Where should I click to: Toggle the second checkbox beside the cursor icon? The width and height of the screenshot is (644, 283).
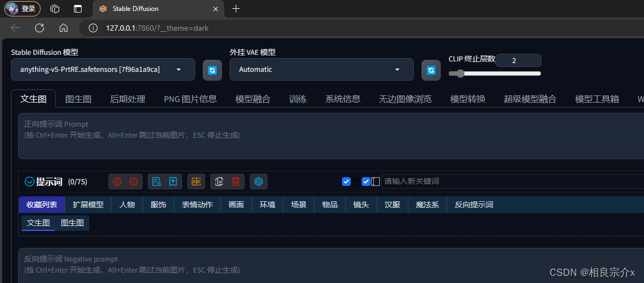366,182
